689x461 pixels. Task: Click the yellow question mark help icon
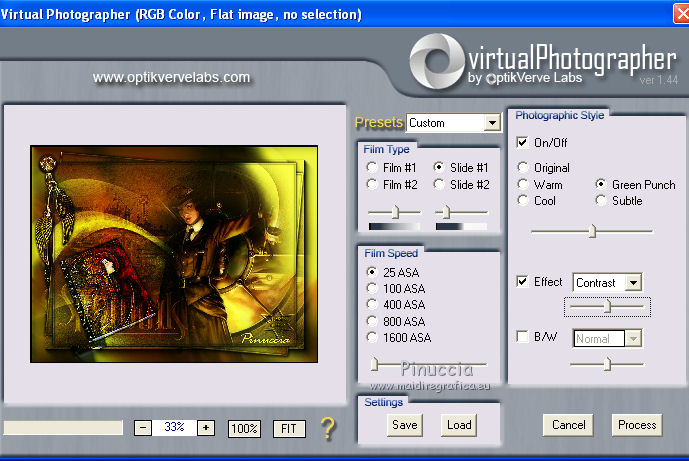point(328,428)
